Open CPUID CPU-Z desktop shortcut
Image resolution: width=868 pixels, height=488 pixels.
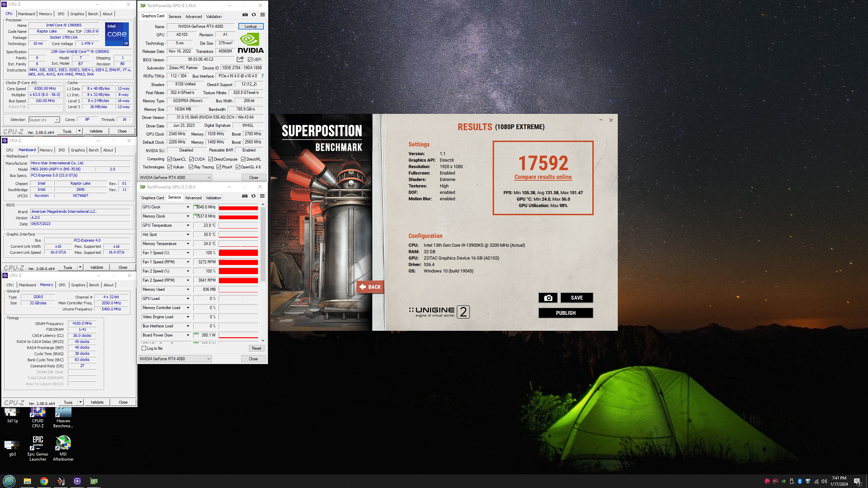pyautogui.click(x=38, y=418)
